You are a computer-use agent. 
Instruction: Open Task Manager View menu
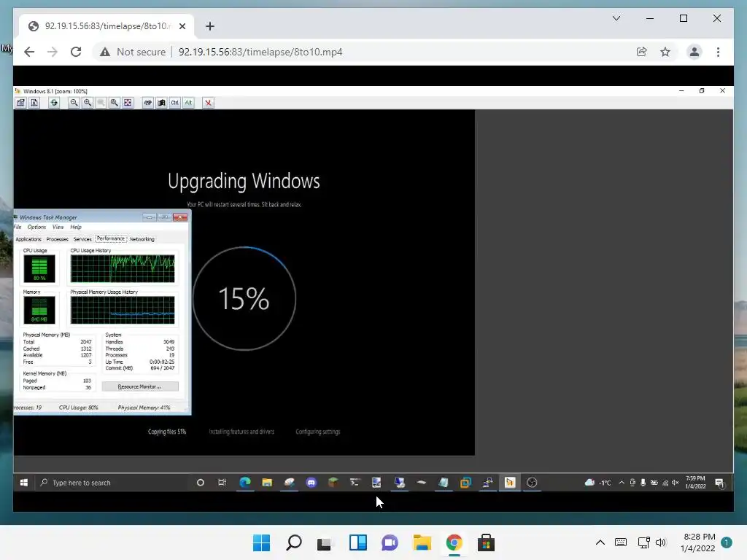58,227
